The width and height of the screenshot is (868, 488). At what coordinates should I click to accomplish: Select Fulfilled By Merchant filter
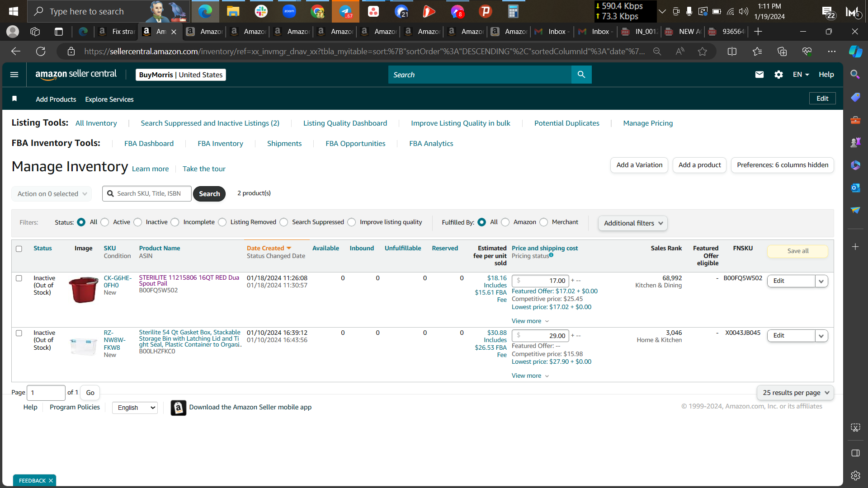(544, 222)
